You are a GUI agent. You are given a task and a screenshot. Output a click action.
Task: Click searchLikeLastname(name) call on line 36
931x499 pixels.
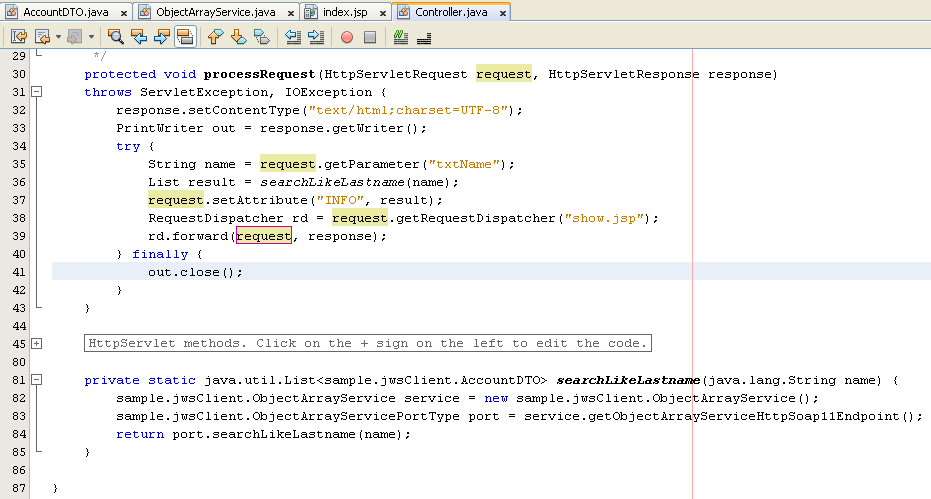click(x=355, y=182)
